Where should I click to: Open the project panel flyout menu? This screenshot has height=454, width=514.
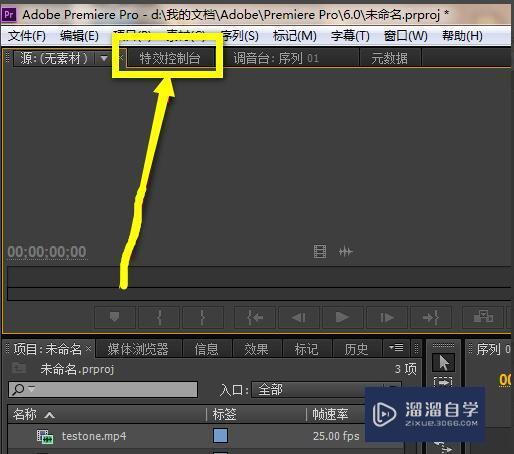(396, 348)
